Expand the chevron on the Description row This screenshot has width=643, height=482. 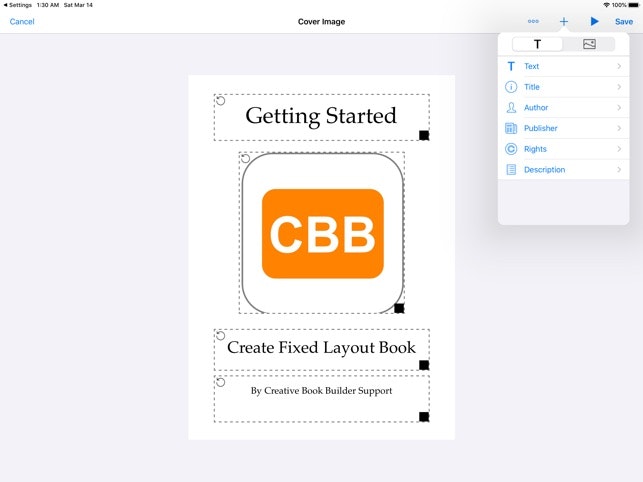(x=619, y=169)
